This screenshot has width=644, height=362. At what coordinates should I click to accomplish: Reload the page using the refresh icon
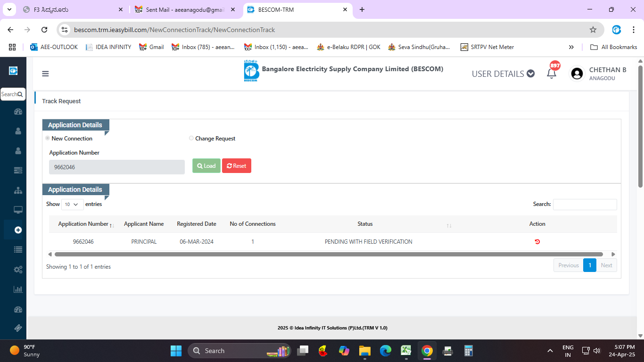click(x=44, y=30)
